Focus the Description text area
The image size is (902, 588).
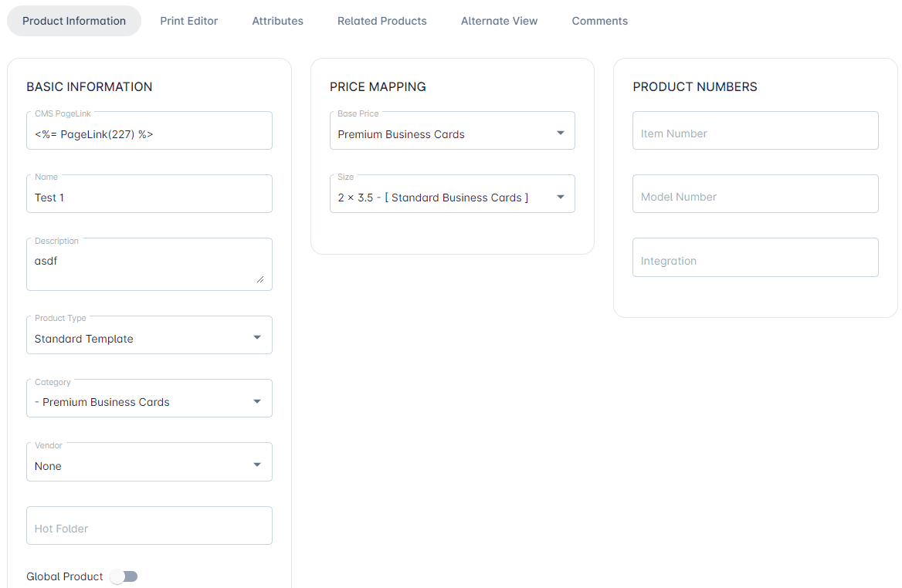pos(143,265)
